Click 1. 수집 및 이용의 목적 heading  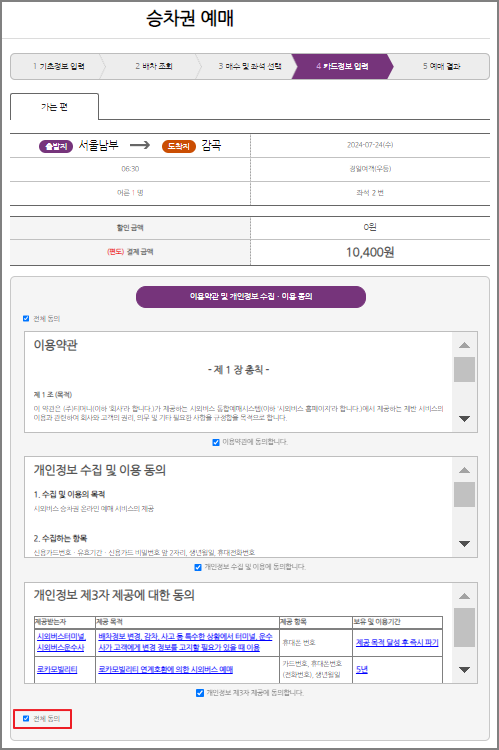coord(69,494)
